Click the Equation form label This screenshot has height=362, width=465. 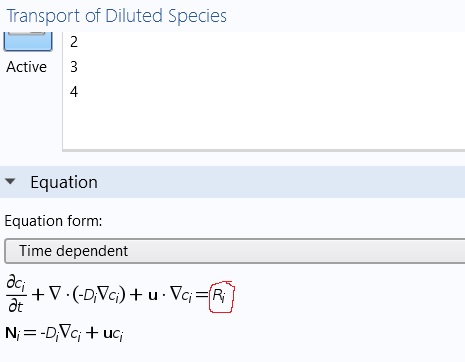[x=53, y=221]
